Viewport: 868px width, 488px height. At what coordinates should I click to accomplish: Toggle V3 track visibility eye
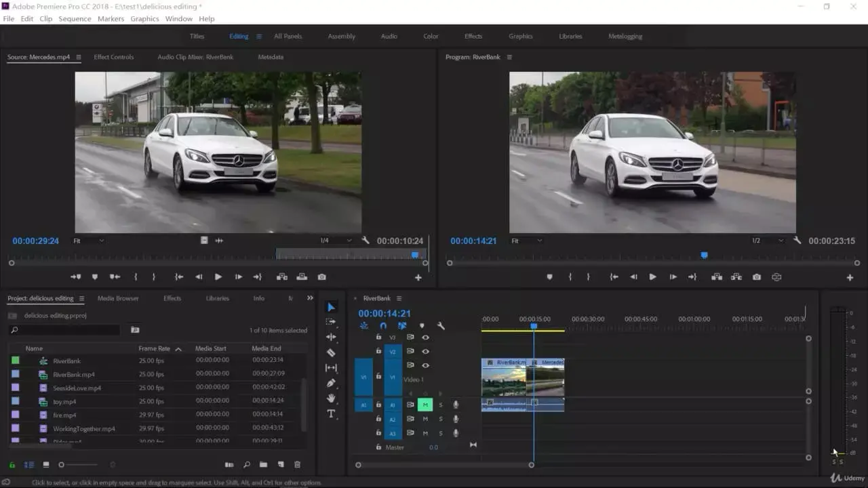(426, 338)
